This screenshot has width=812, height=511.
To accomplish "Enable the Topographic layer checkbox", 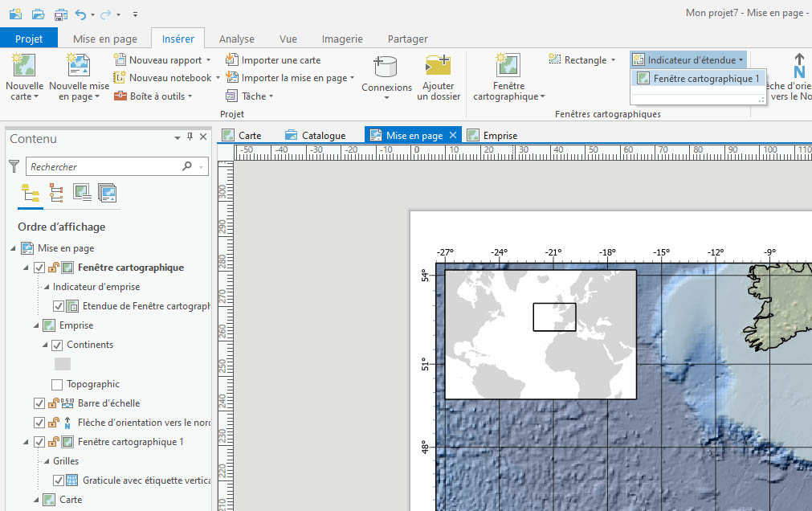I will 57,384.
